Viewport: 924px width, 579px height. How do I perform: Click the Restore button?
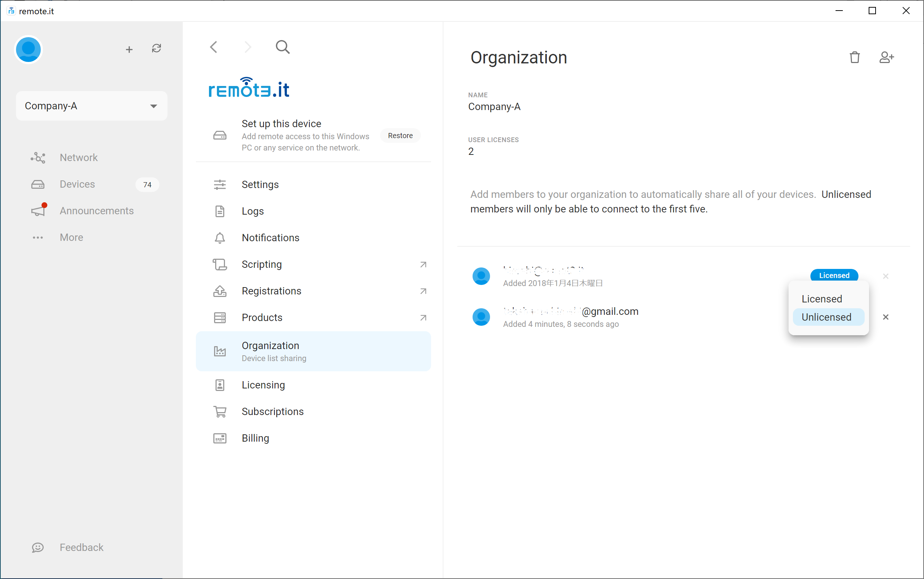pyautogui.click(x=400, y=136)
